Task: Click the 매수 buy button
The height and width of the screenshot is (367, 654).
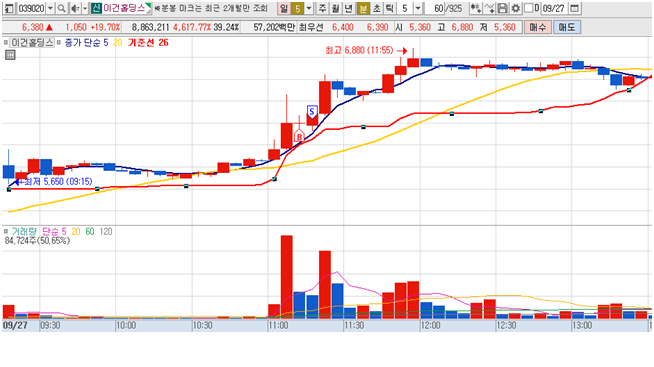Action: [x=537, y=28]
